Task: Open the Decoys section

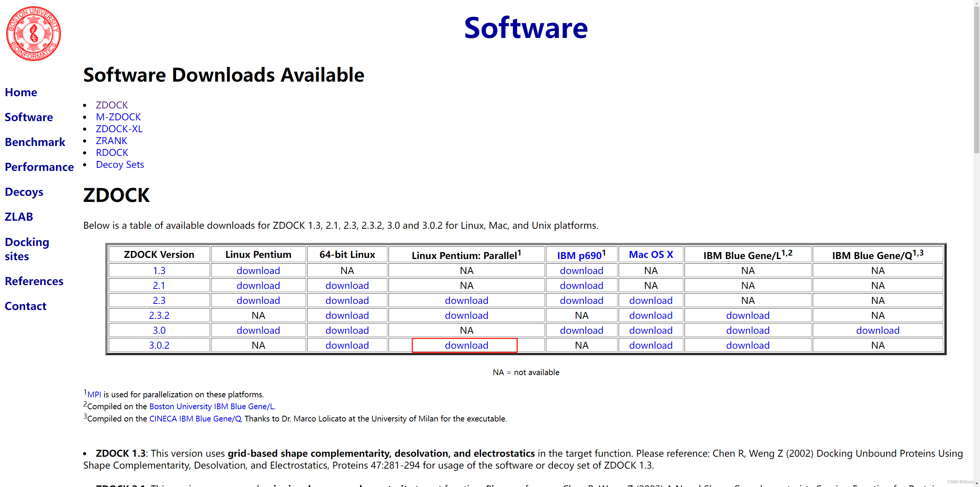Action: point(24,192)
